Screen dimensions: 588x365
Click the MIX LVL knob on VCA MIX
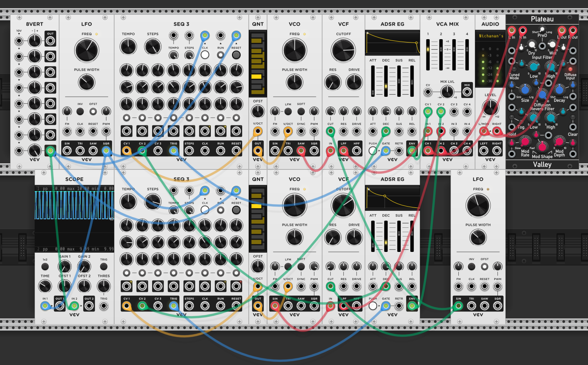pyautogui.click(x=447, y=92)
